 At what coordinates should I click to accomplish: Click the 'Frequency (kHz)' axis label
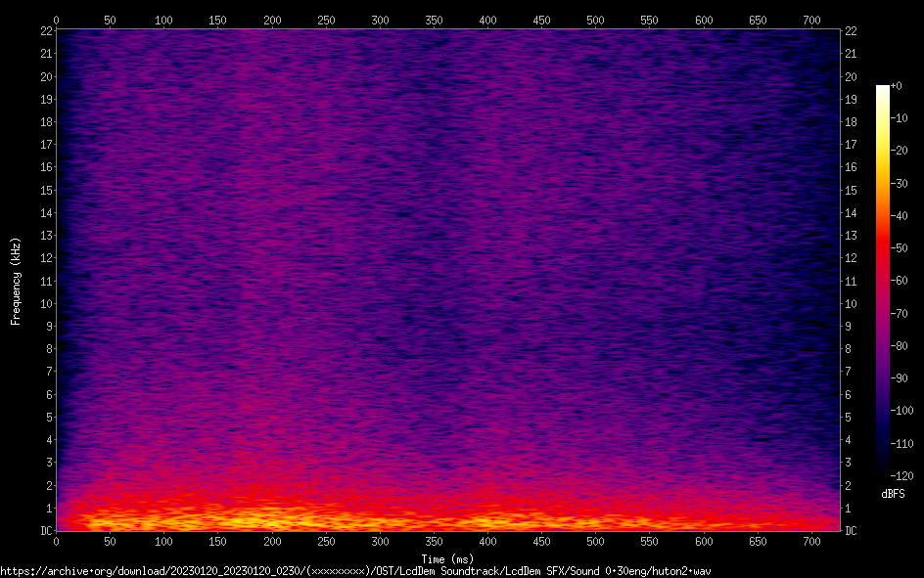[x=16, y=281]
